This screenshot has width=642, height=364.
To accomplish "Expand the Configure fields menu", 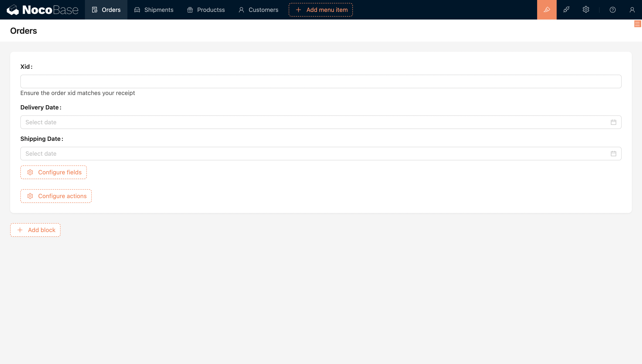I will pos(53,172).
